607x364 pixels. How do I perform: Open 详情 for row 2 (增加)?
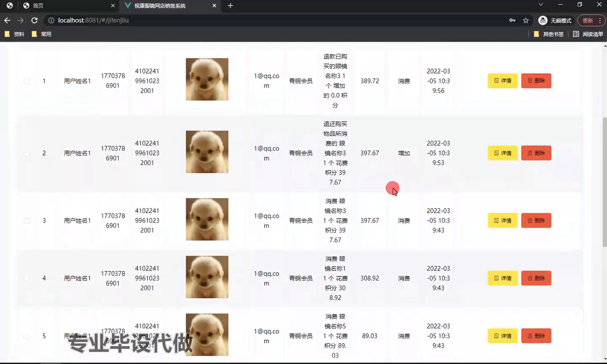coord(502,153)
